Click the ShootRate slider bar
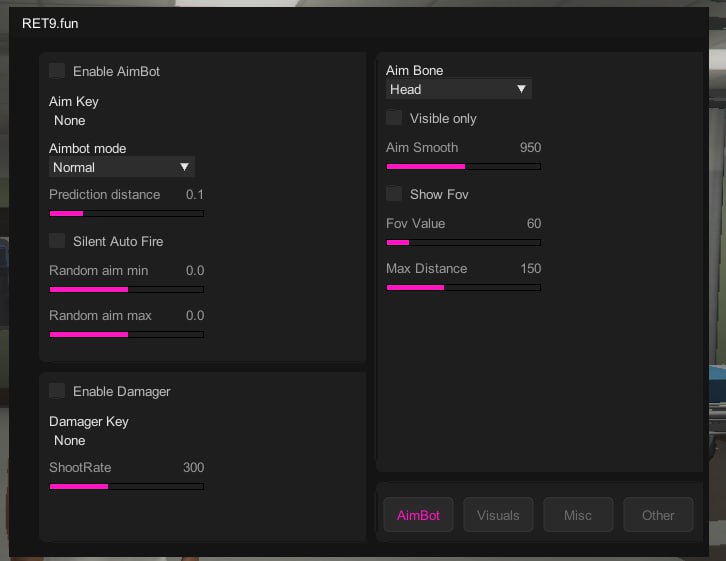 point(126,487)
